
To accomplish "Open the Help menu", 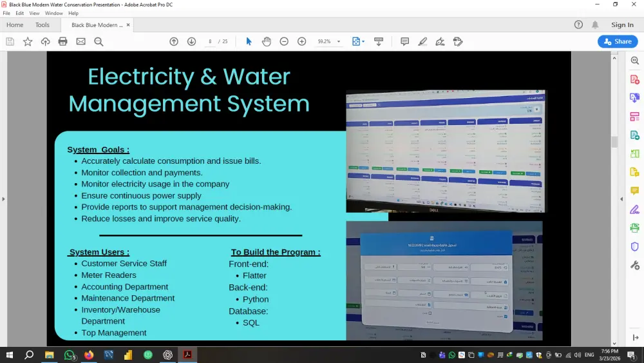I will [73, 13].
